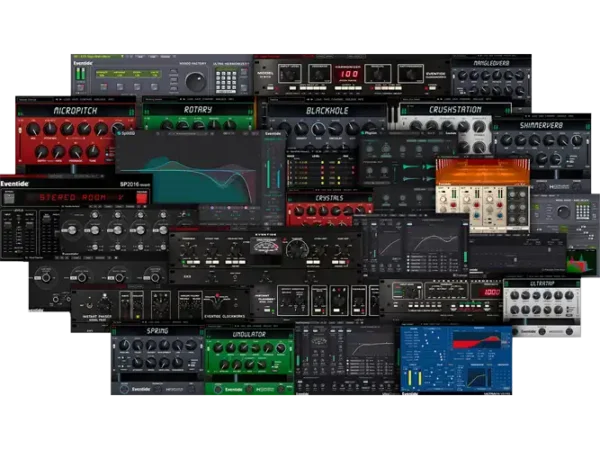Click the ShimmerVerb title display
The width and height of the screenshot is (600, 450).
pyautogui.click(x=541, y=125)
